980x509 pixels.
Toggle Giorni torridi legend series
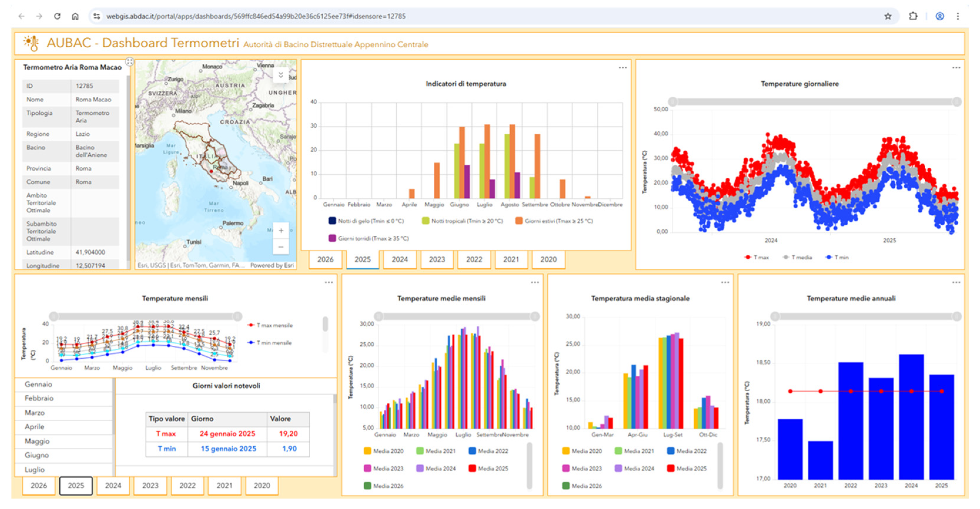(369, 238)
